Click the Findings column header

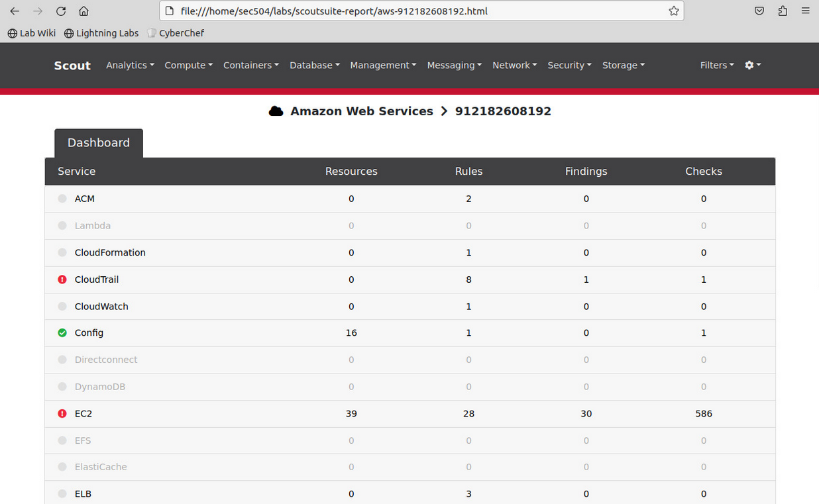(586, 171)
